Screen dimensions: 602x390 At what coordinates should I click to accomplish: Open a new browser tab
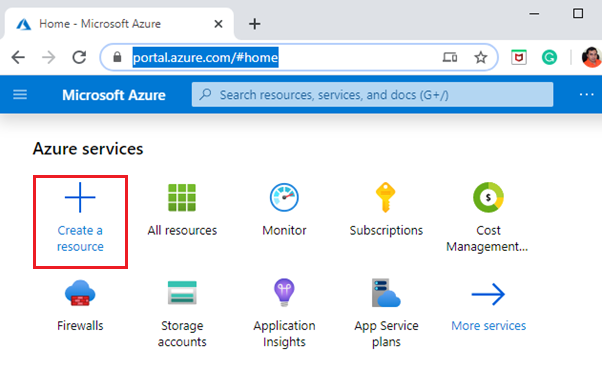tap(255, 24)
